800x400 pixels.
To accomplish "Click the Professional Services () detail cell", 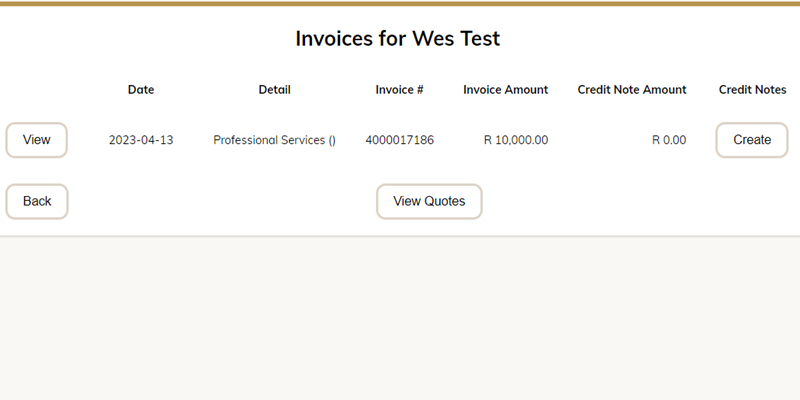I will 274,140.
